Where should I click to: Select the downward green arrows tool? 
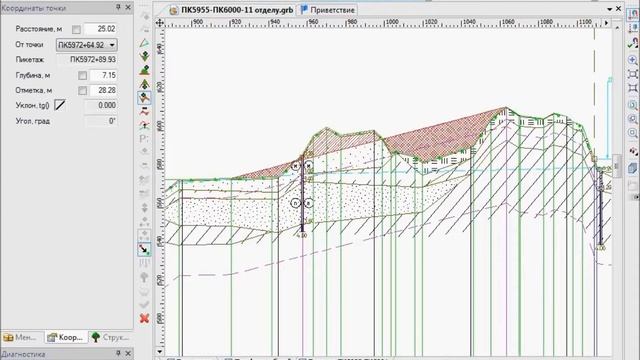click(x=144, y=56)
